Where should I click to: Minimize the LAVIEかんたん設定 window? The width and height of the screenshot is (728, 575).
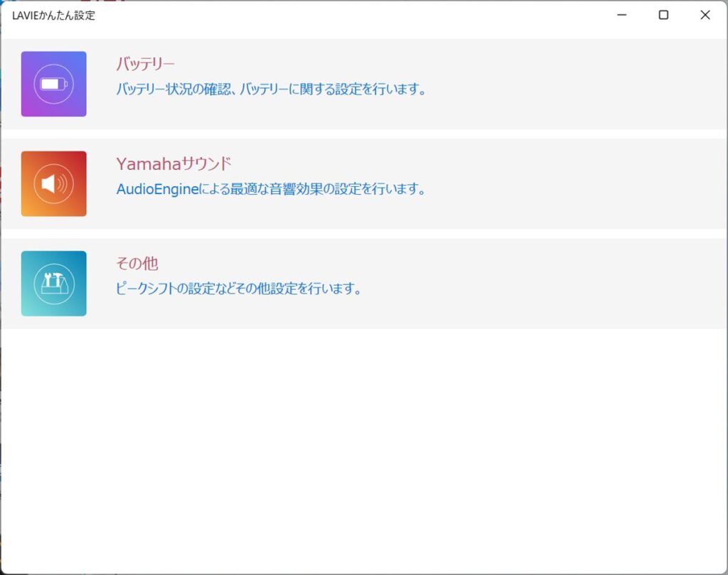click(621, 15)
